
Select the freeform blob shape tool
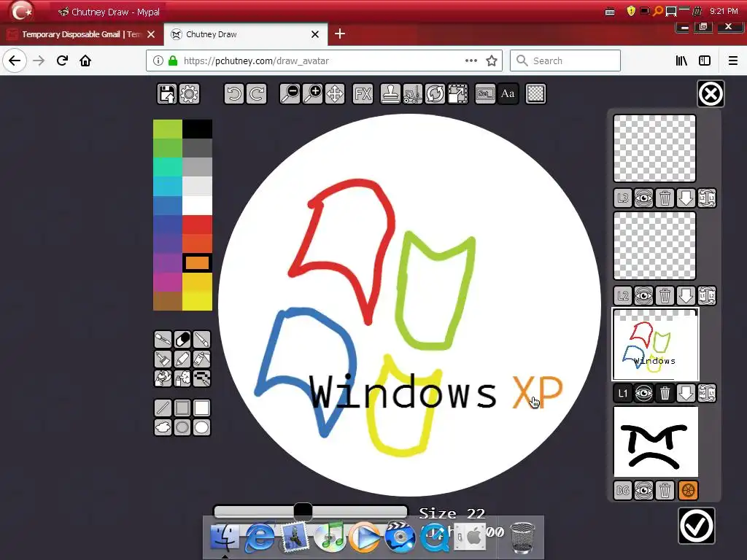pyautogui.click(x=163, y=427)
